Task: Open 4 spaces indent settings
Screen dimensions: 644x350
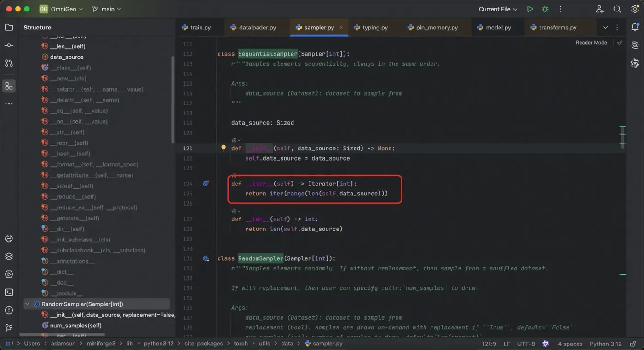Action: tap(570, 344)
